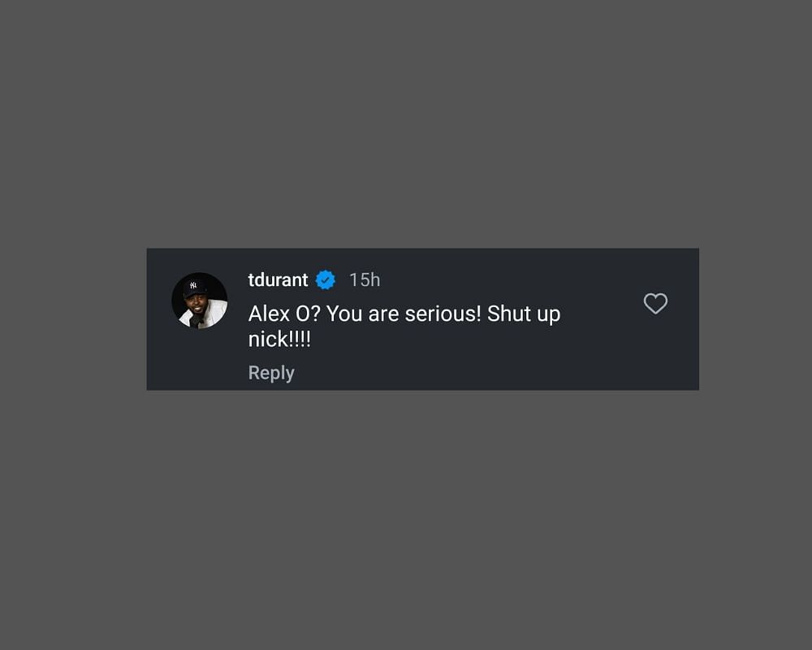Click the dark card area right of Reply
The image size is (812, 650).
tap(492, 373)
